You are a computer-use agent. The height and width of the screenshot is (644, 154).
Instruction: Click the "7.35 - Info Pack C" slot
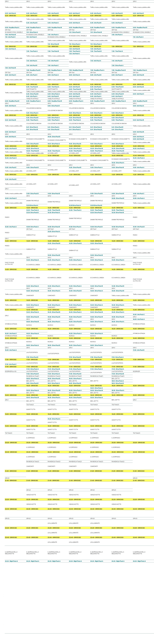[x=74, y=54]
